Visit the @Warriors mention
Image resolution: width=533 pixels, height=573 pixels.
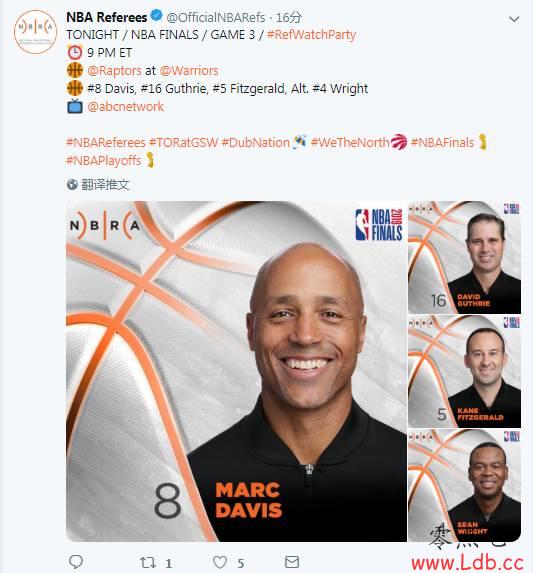189,71
